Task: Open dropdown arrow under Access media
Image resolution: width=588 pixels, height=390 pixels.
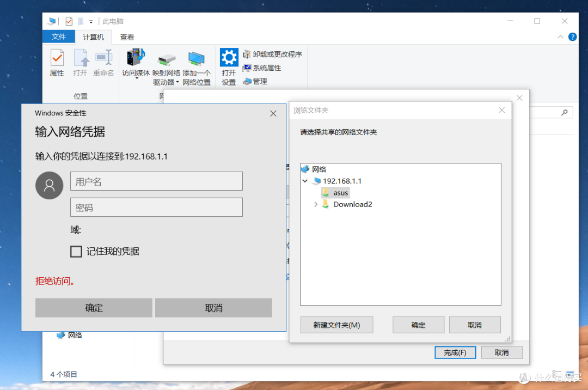Action: [x=137, y=78]
